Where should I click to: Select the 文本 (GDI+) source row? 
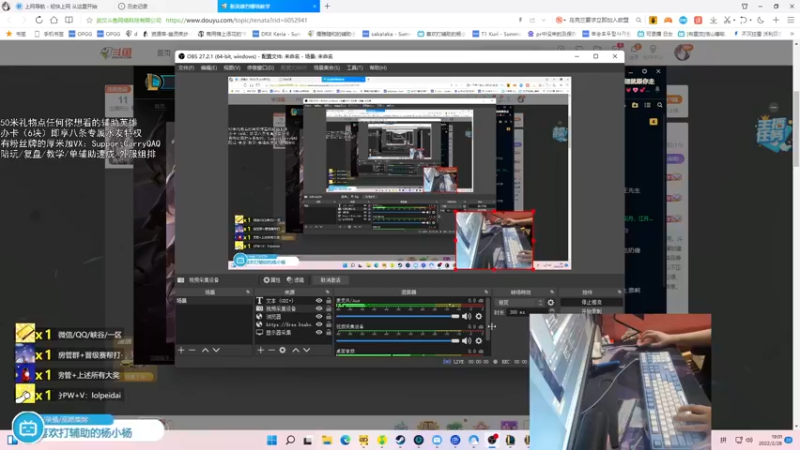[293, 301]
